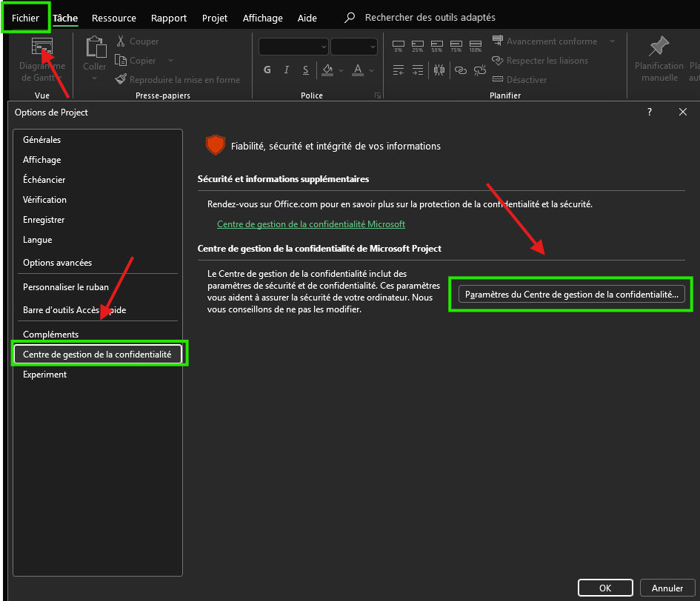Click the link tasks chain icon
Viewport: 700px width, 601px height.
click(x=460, y=70)
